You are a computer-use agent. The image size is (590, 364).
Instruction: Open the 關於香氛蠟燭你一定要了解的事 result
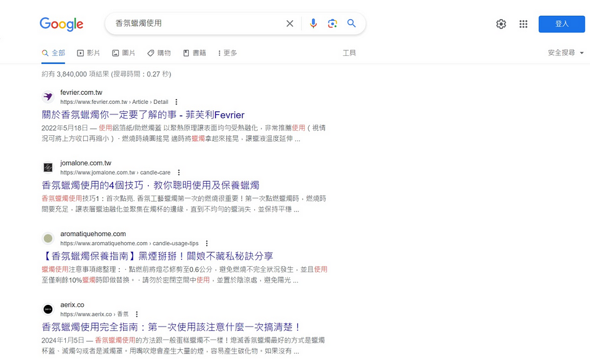143,115
